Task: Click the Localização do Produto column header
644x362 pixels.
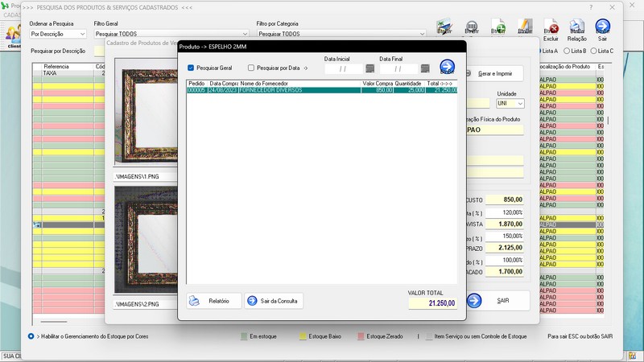Action: [x=567, y=67]
